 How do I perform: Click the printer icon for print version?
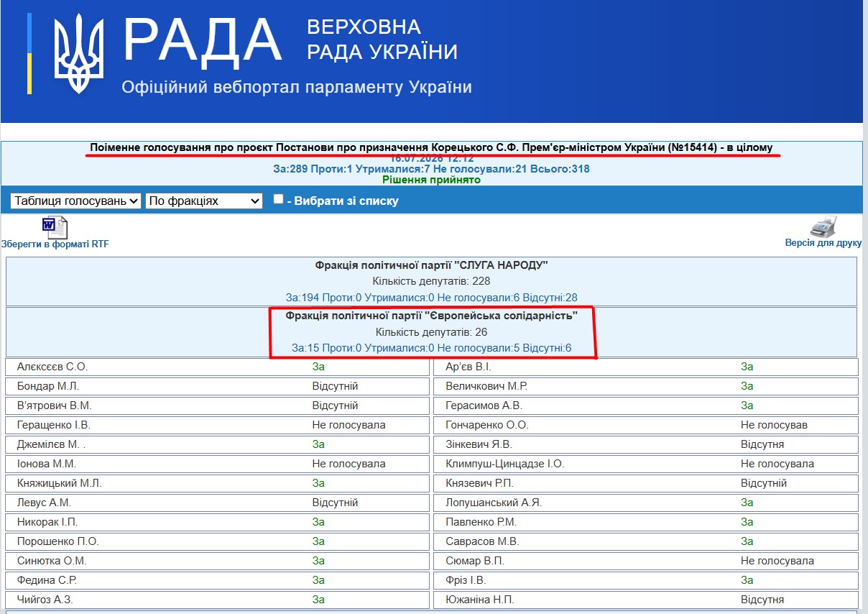tap(823, 227)
